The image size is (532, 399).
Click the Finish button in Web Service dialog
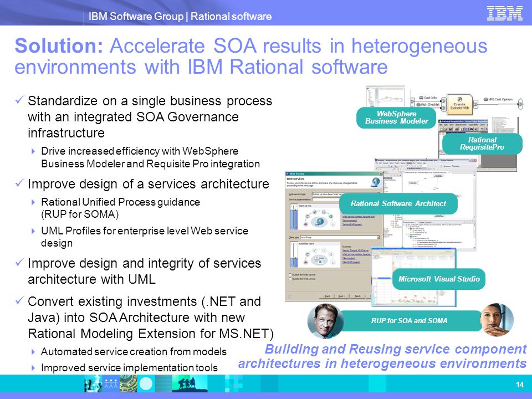tap(357, 296)
